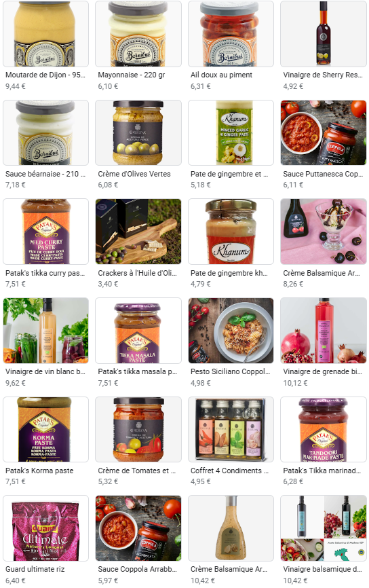View the Crème d'Olives Vertes jar image
Screen dimensions: 369x588
138,133
